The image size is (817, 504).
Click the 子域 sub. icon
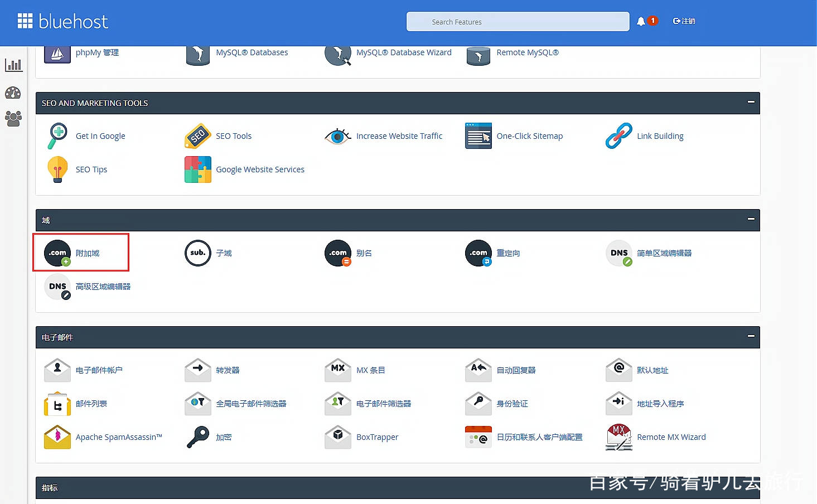[x=198, y=253]
